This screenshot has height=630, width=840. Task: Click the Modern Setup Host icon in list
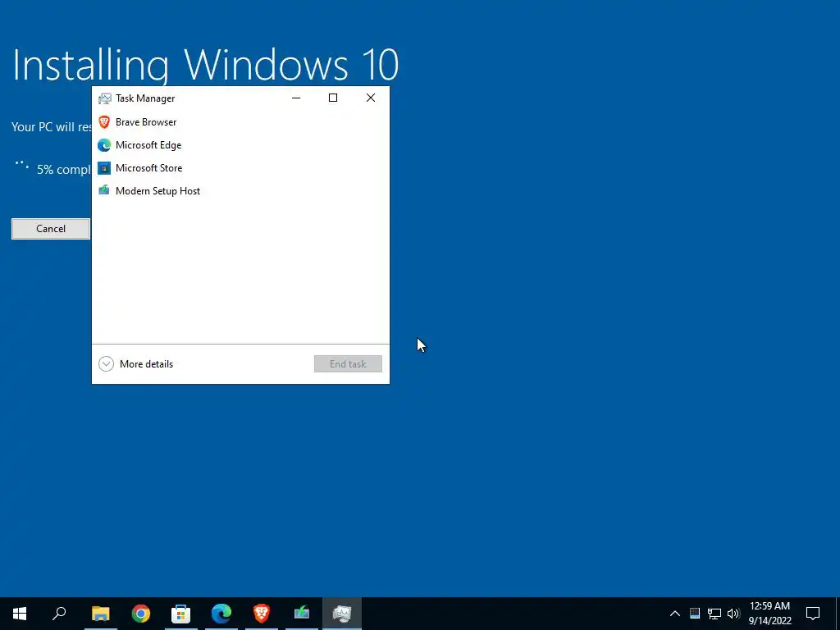[104, 190]
